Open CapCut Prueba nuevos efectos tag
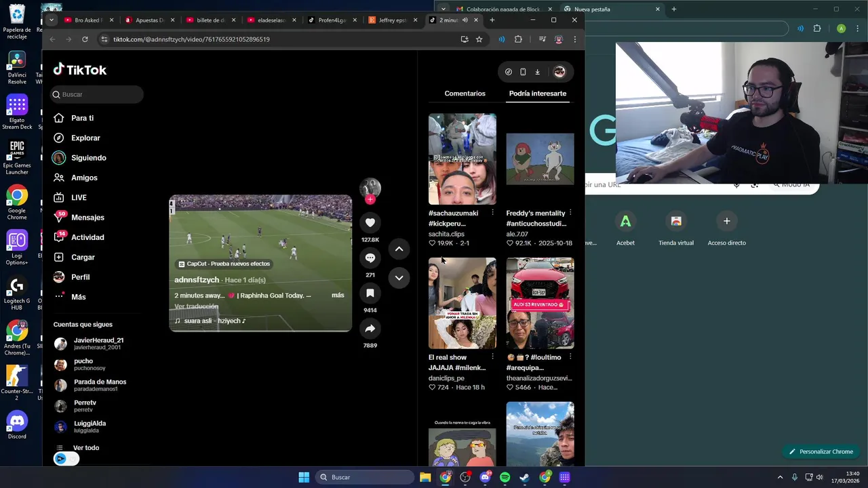This screenshot has width=868, height=488. [x=224, y=264]
